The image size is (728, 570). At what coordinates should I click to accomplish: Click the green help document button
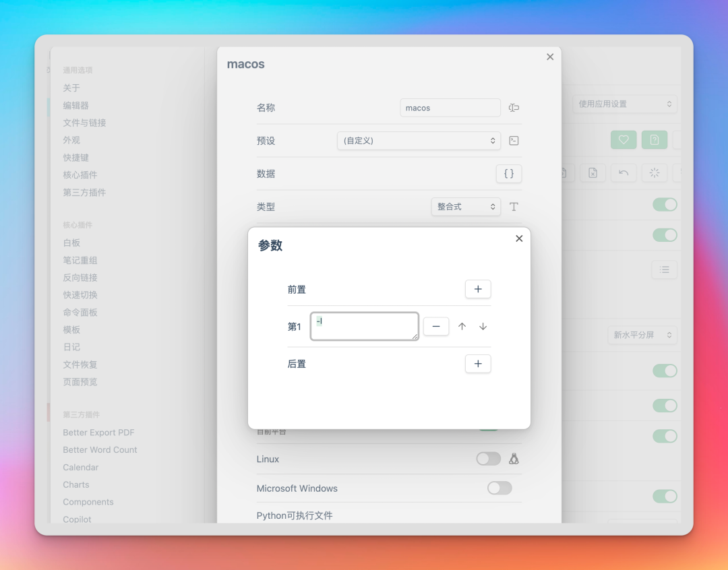click(x=654, y=139)
